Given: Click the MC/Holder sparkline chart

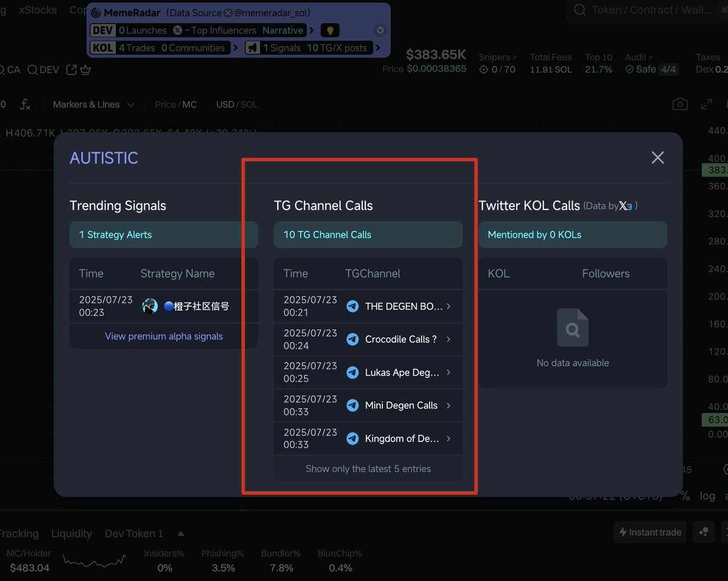Looking at the screenshot, I should point(95,561).
